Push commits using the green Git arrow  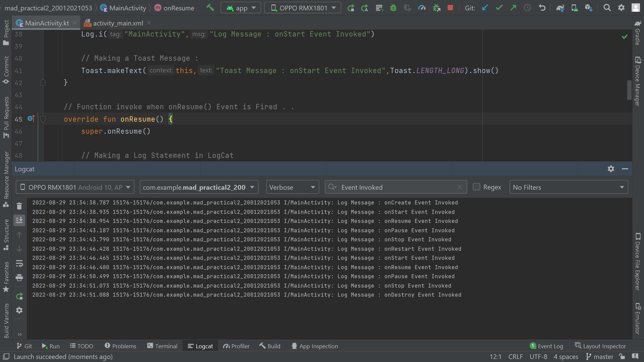(x=513, y=7)
